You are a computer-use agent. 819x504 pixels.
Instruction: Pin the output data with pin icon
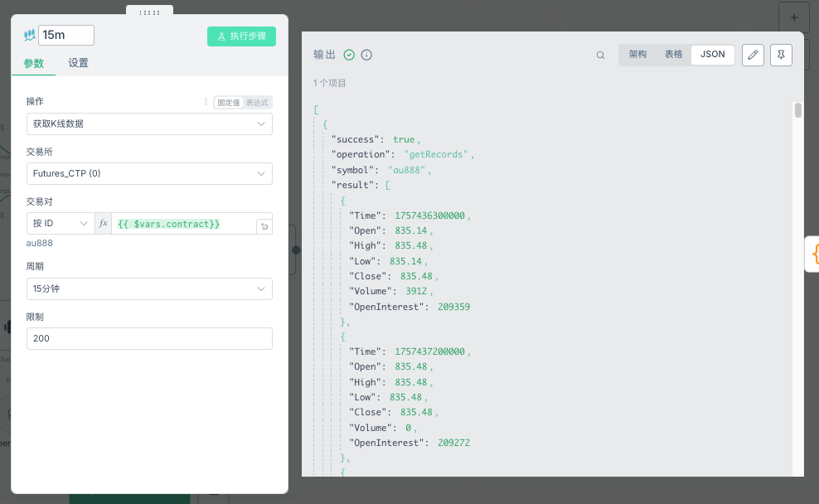781,55
